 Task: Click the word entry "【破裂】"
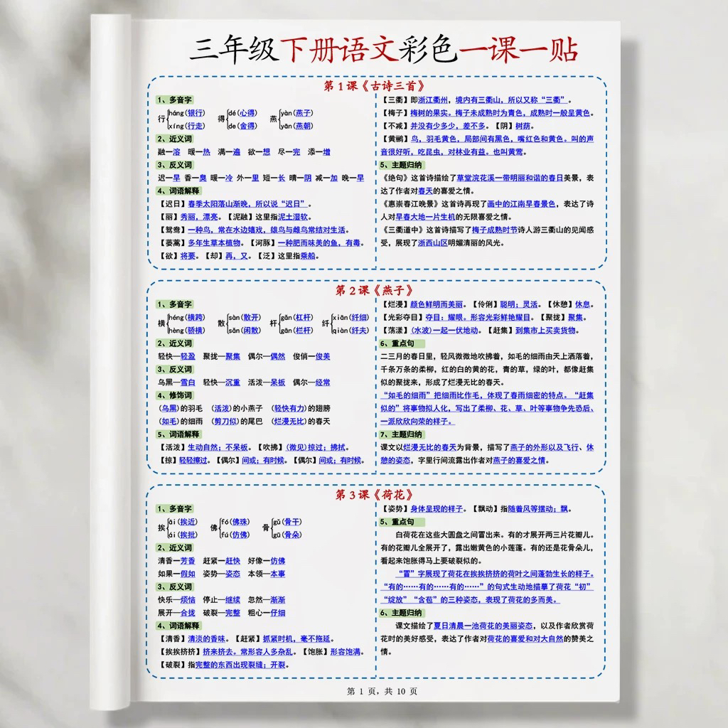[173, 665]
